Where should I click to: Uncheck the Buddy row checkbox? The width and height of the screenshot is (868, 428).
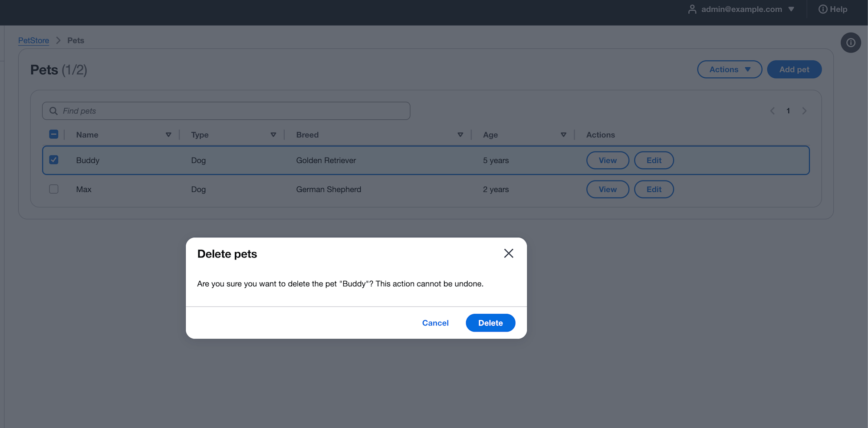pos(54,160)
